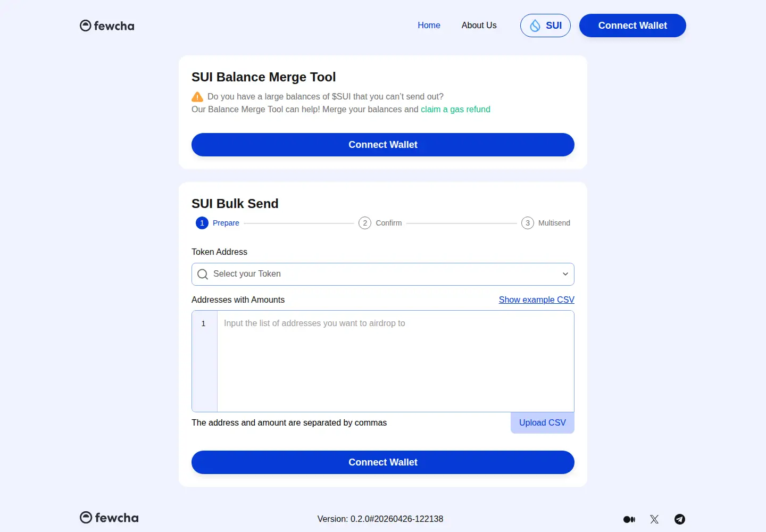This screenshot has height=532, width=766.
Task: Open the Medium social icon in footer
Action: pos(629,519)
